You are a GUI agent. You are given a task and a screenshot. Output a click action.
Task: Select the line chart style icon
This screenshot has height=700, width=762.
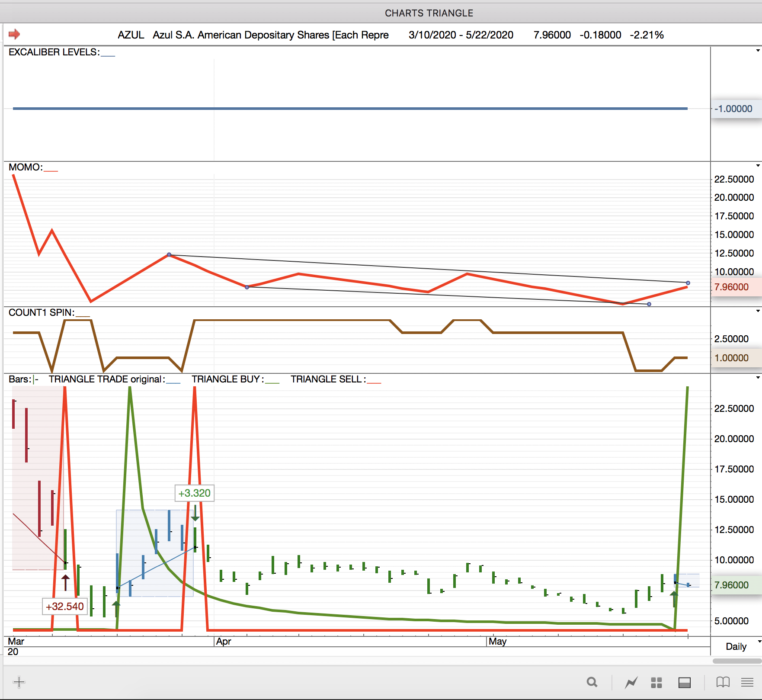[x=631, y=682]
